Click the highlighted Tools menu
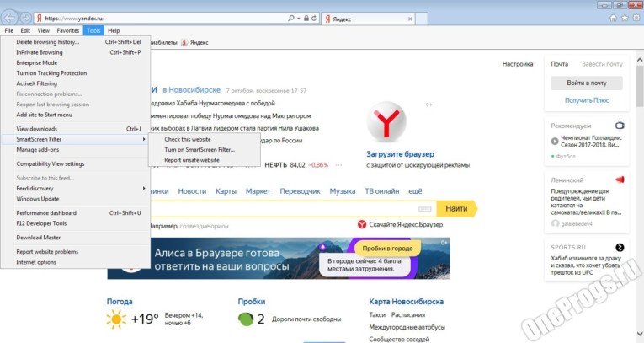 [x=93, y=30]
